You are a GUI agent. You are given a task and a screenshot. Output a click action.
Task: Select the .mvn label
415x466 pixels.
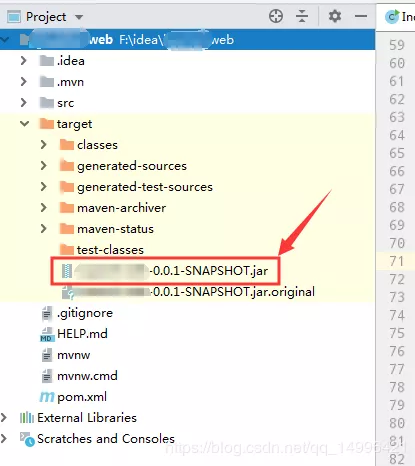click(x=70, y=82)
